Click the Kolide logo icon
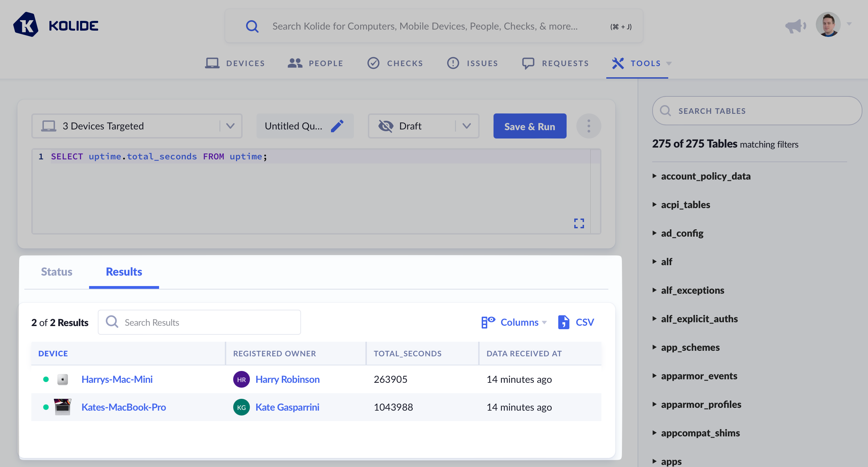 (26, 25)
